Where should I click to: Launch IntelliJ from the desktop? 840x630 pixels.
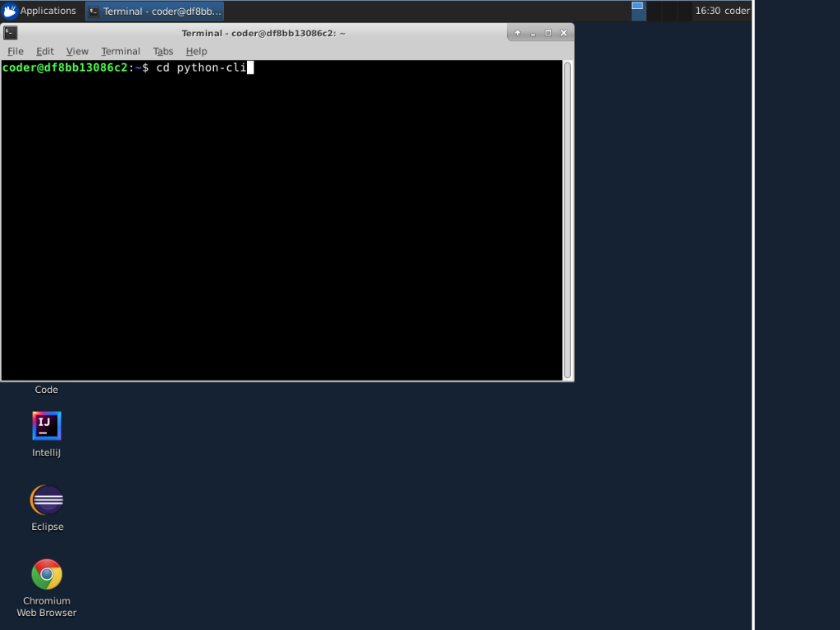tap(46, 425)
